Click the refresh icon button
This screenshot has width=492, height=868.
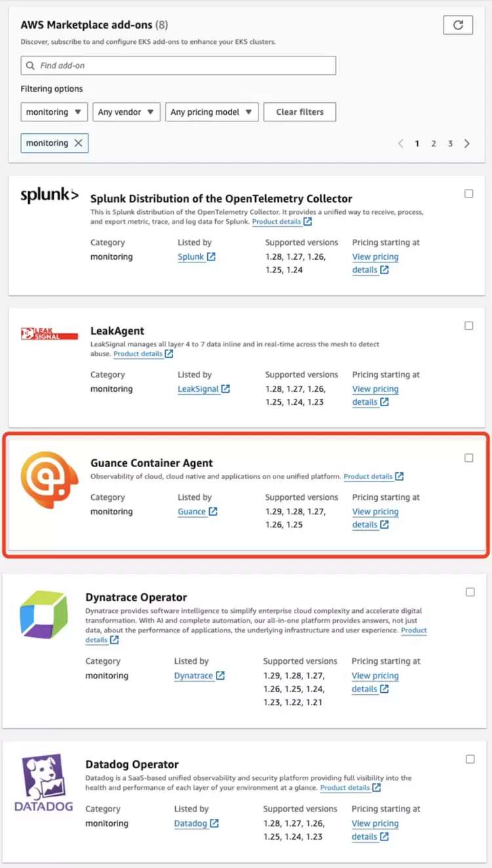coord(458,25)
